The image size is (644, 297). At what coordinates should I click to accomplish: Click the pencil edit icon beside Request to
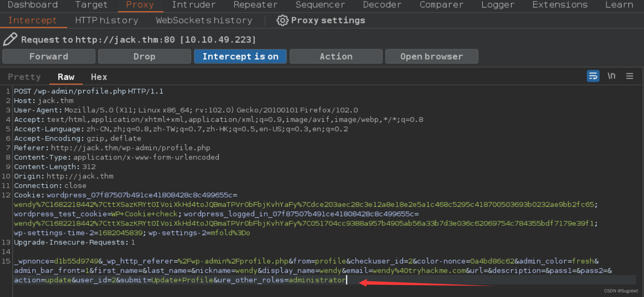pos(10,39)
